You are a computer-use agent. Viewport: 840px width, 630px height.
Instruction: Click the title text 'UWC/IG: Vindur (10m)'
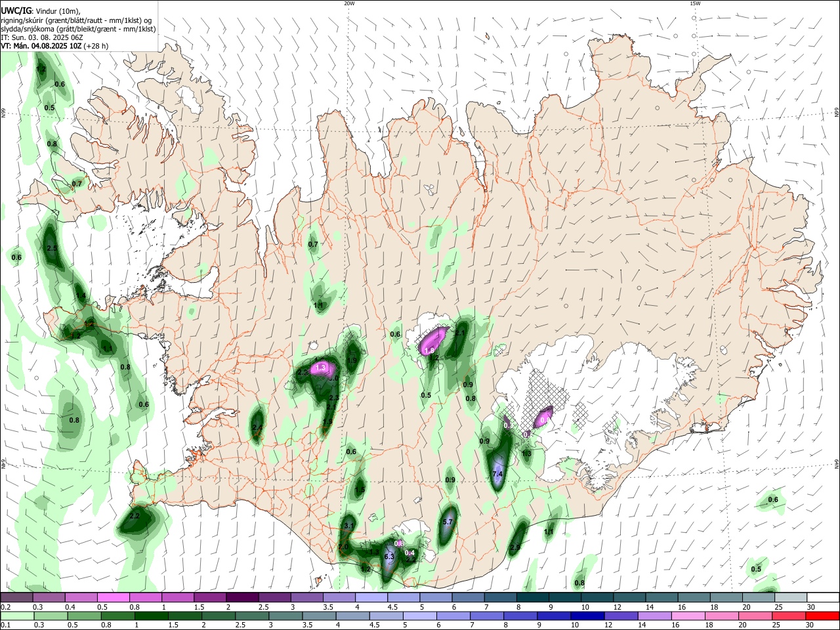(x=41, y=11)
